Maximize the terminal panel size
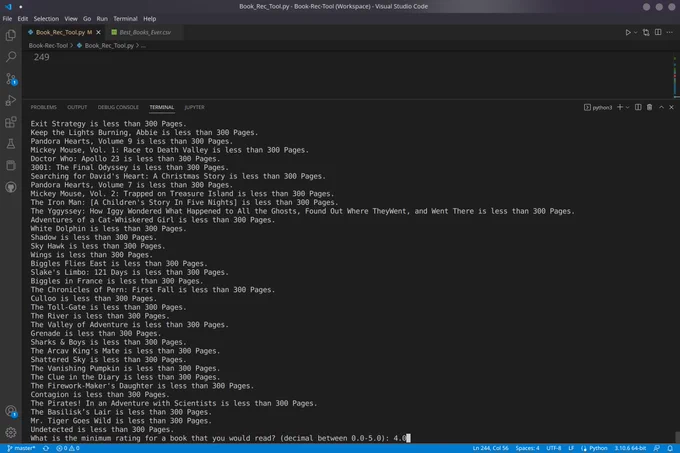 (x=661, y=107)
